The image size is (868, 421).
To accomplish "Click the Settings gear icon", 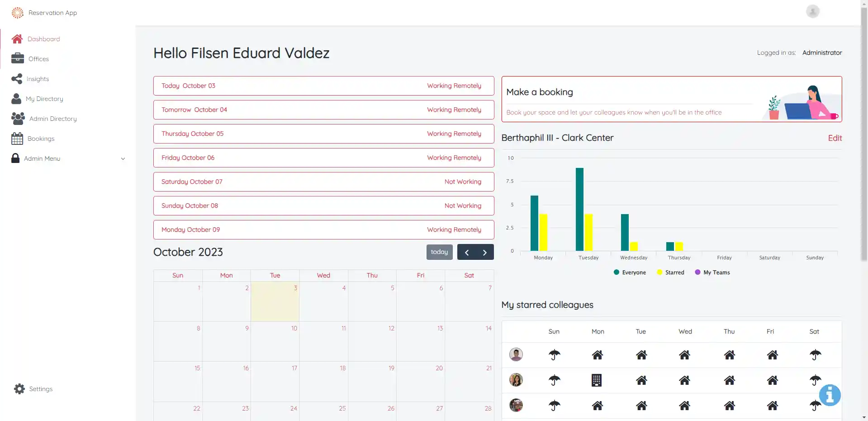I will coord(19,389).
